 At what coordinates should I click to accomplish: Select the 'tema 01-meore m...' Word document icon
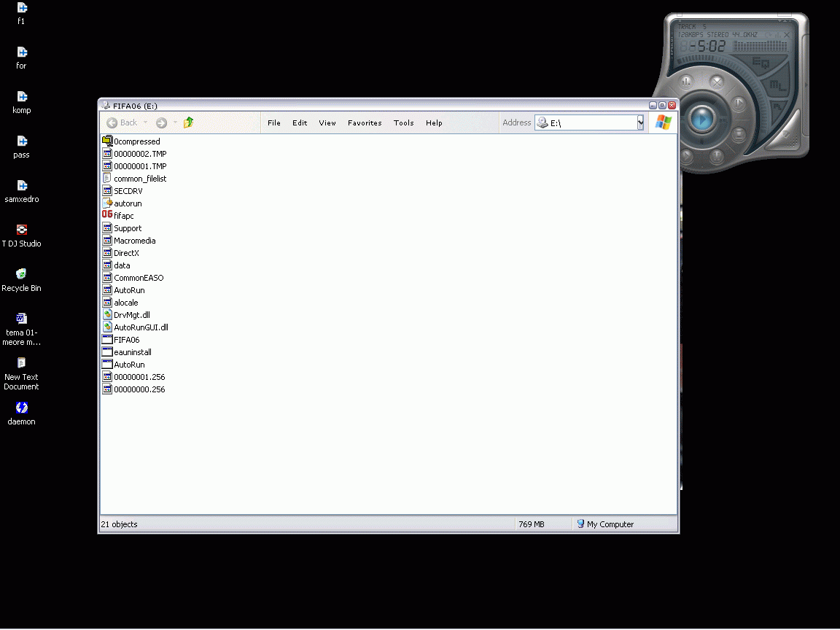pos(21,319)
